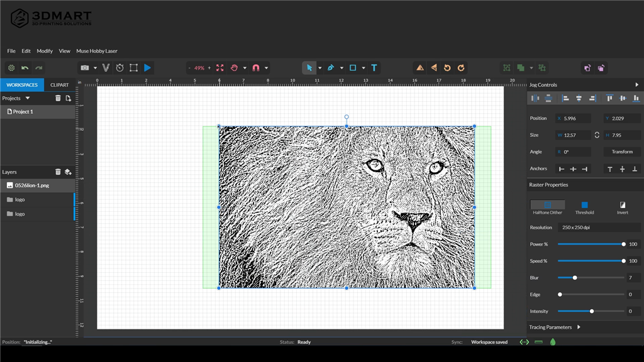Screen dimensions: 644x362
Task: Click the stopwatch time estimate icon
Action: pos(119,68)
